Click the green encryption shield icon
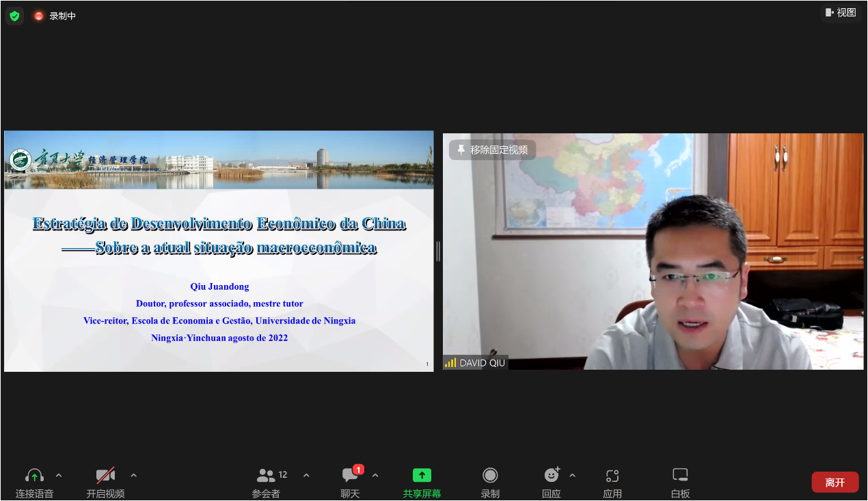The image size is (868, 501). [x=14, y=16]
